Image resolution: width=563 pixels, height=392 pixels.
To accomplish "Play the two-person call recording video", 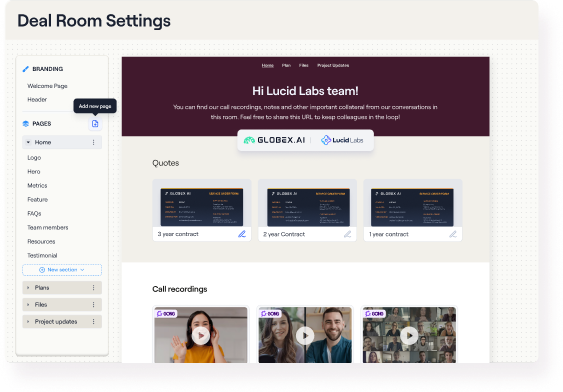I will 305,336.
